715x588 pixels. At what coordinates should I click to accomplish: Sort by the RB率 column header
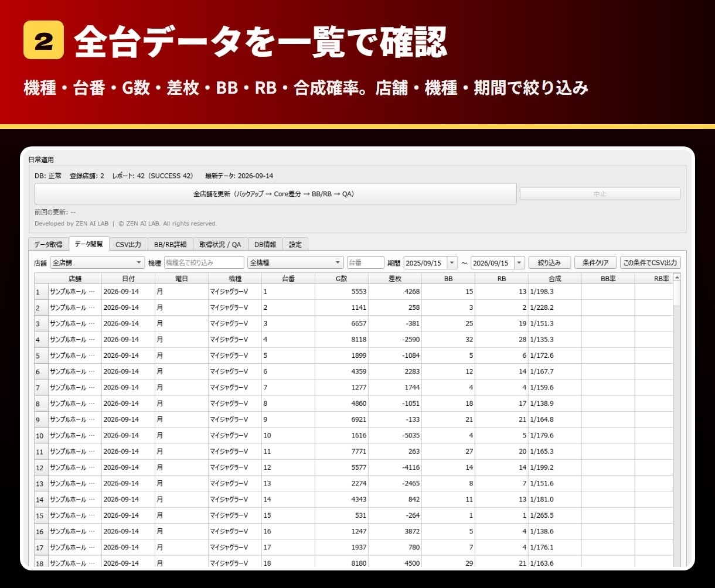(x=654, y=279)
